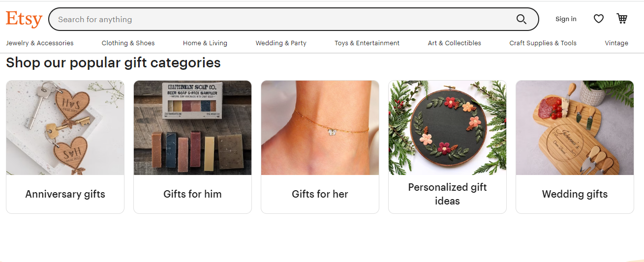Select Home & Living category
This screenshot has width=644, height=262.
pos(205,43)
